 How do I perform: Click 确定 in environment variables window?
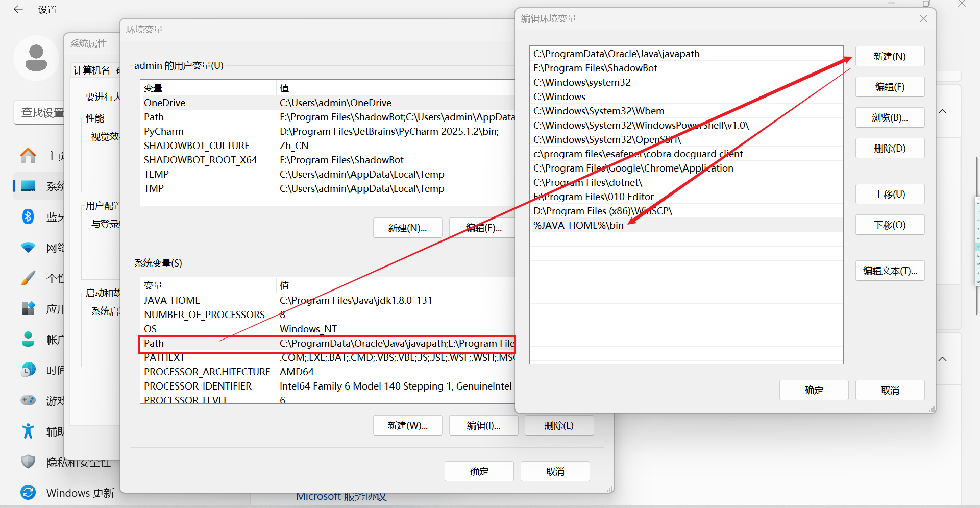tap(479, 471)
